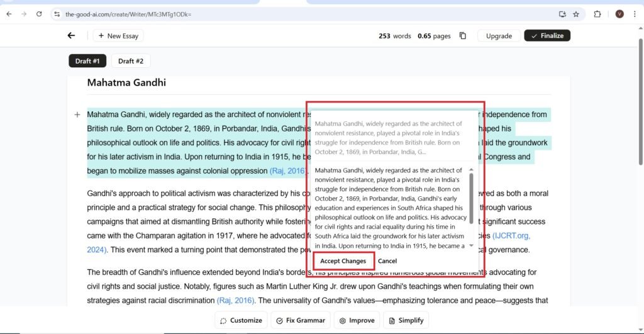Open the Chrome three-dot menu

pos(634,14)
